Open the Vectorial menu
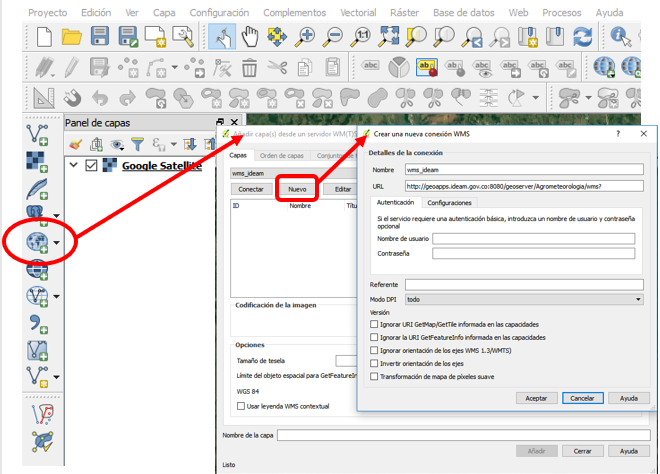This screenshot has width=660, height=474. click(358, 13)
